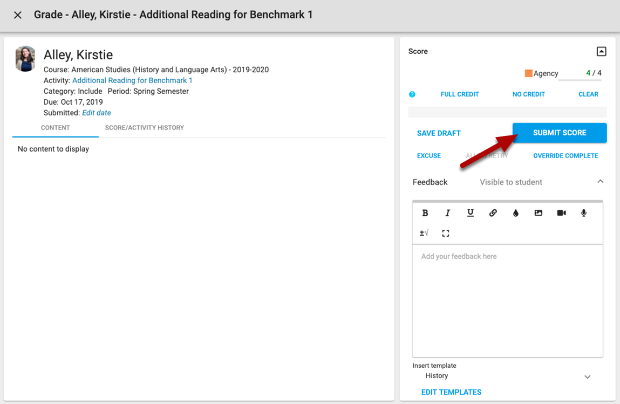Image resolution: width=620 pixels, height=404 pixels.
Task: Insert a hyperlink into feedback
Action: tap(493, 213)
